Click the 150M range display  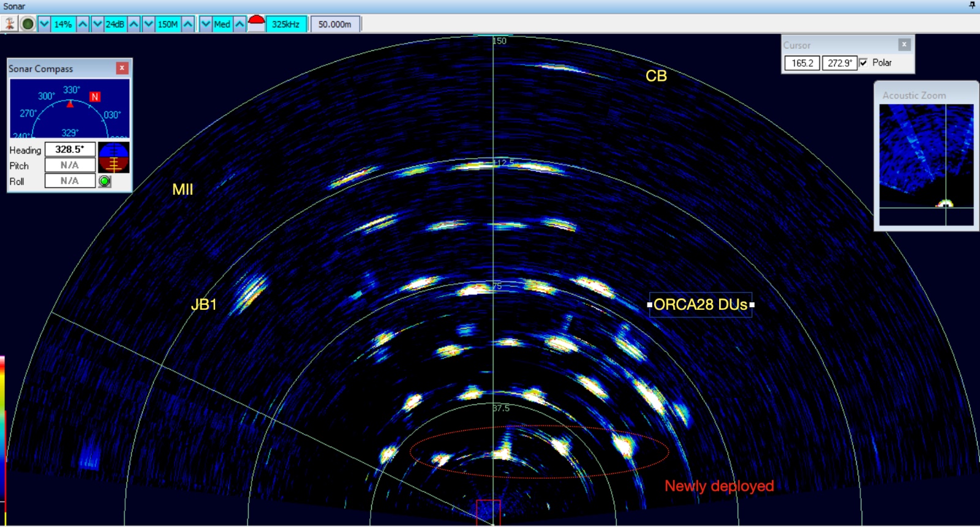coord(168,24)
